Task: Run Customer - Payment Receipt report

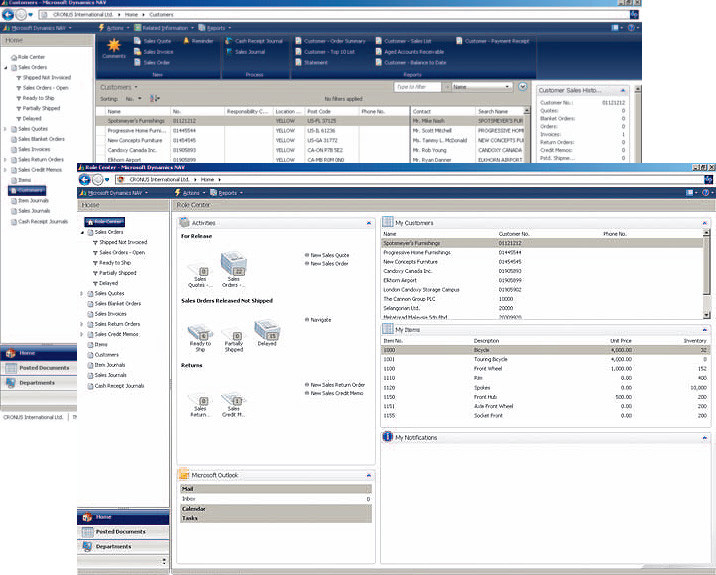Action: coord(492,41)
